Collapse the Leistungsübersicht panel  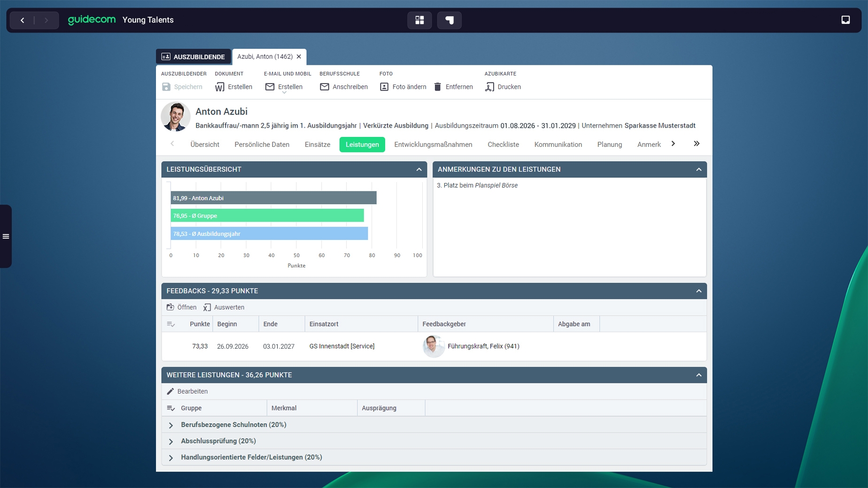coord(419,169)
